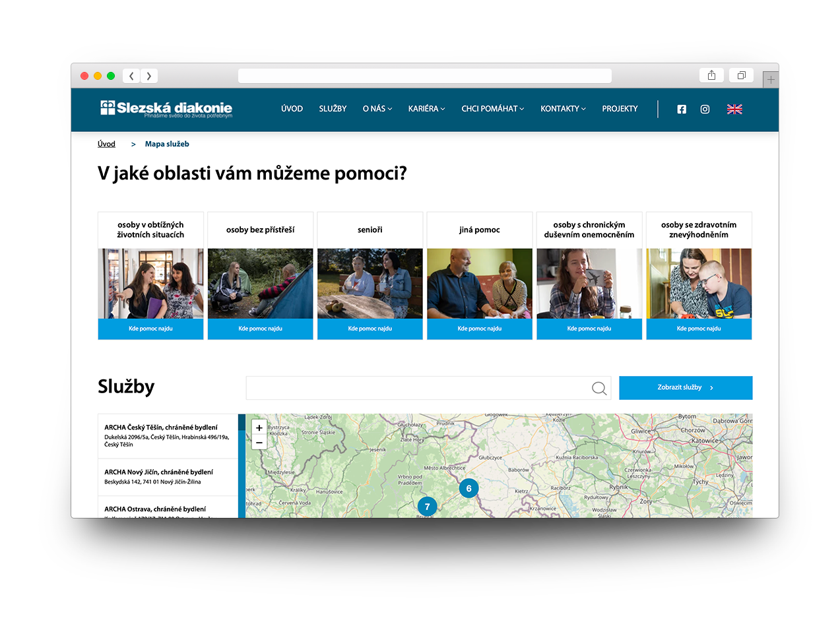Open the SLUŽBY menu item
The width and height of the screenshot is (840, 630).
(333, 109)
